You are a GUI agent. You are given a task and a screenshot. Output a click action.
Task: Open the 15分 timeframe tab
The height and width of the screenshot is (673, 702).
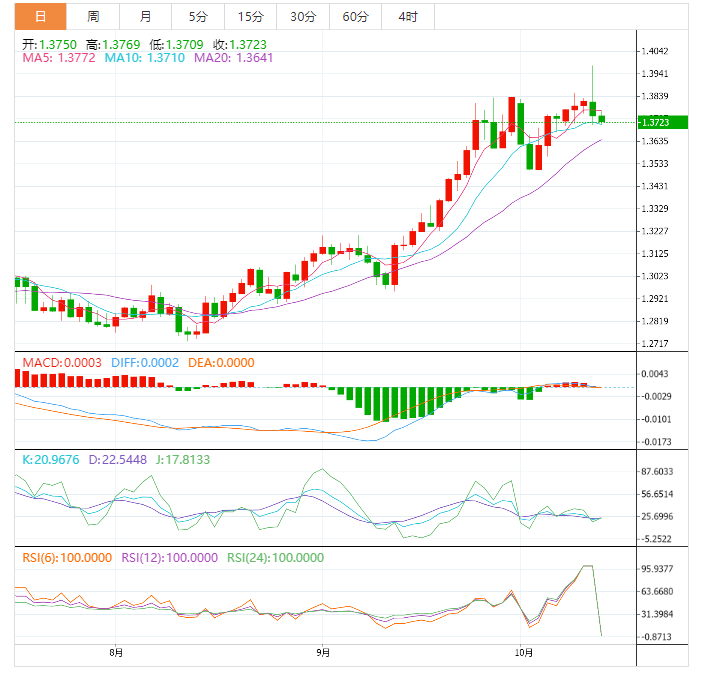point(250,17)
